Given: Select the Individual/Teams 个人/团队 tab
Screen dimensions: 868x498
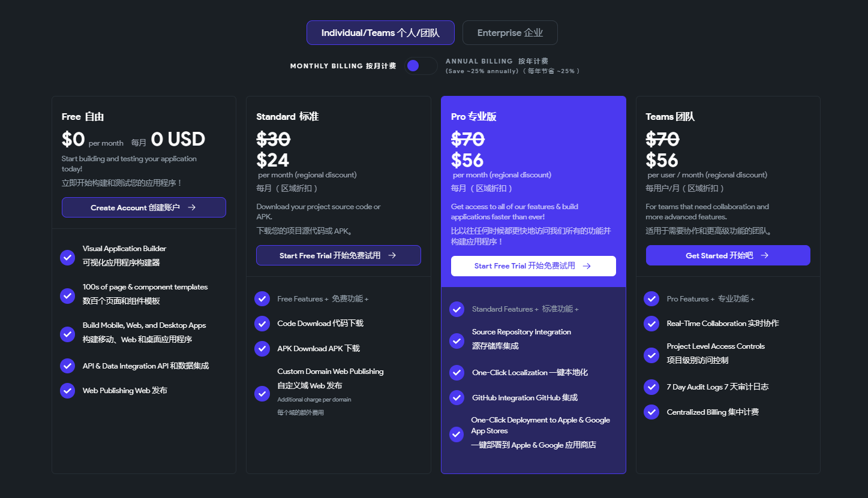Looking at the screenshot, I should click(380, 32).
